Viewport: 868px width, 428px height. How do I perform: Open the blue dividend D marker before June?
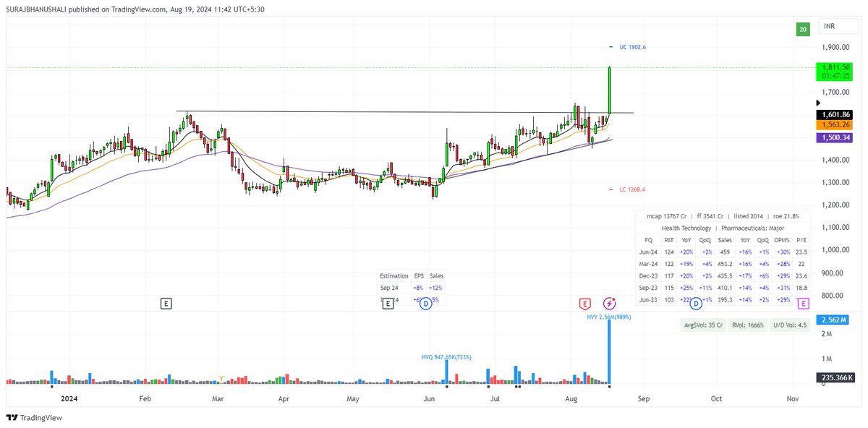pos(426,304)
